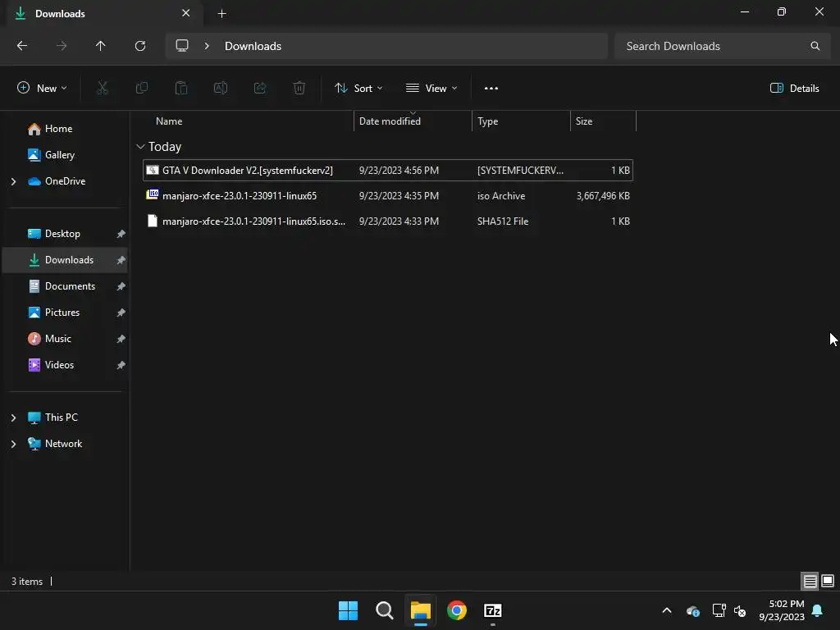
Task: Click the search magnifier in Search Downloads
Action: tap(815, 46)
